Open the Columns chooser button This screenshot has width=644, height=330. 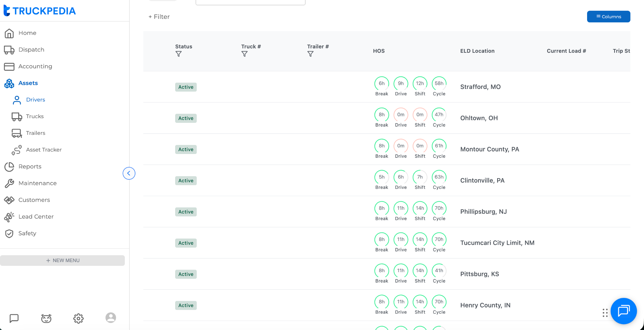click(608, 17)
